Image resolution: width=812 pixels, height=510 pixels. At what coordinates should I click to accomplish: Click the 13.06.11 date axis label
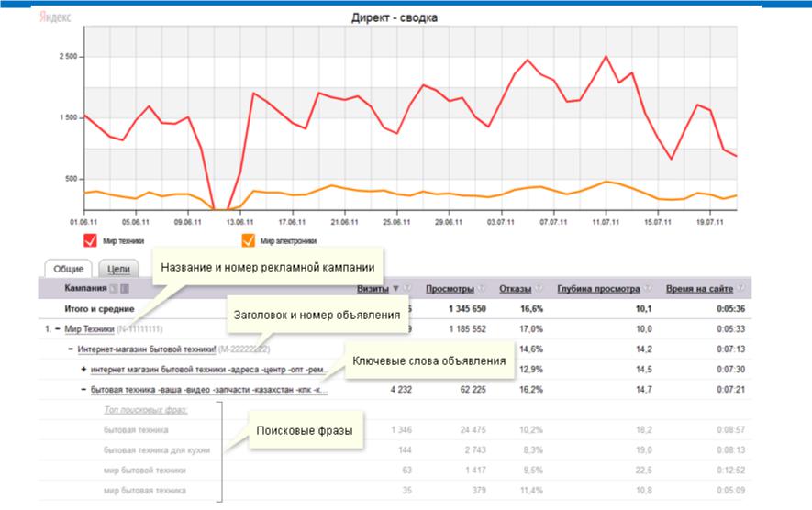pos(239,222)
